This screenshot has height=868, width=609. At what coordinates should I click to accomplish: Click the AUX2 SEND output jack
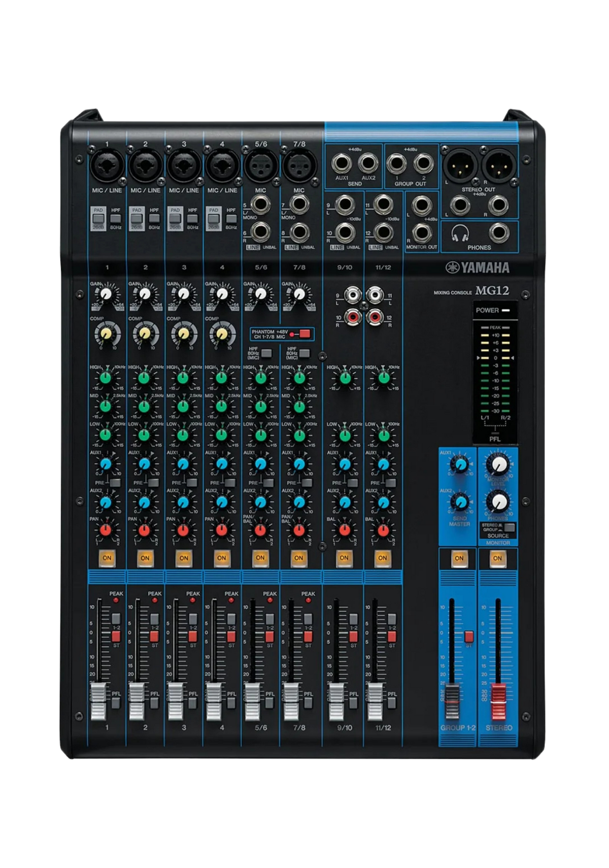[x=368, y=162]
